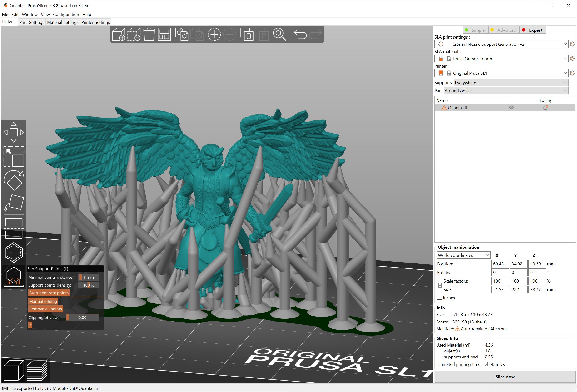Open the SLA print settings dropdown
The image size is (577, 392).
click(501, 44)
